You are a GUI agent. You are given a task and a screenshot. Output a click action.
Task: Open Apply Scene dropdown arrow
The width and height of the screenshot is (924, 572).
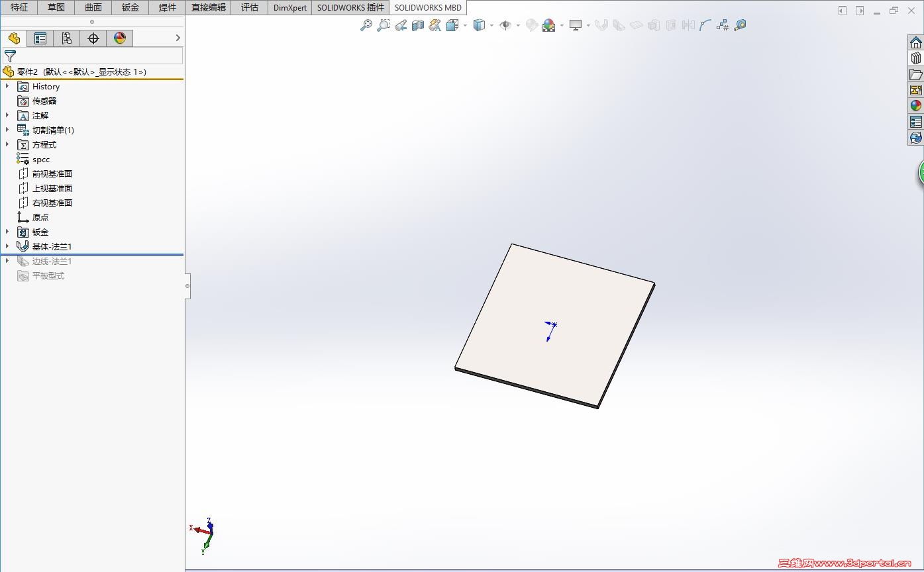click(562, 26)
